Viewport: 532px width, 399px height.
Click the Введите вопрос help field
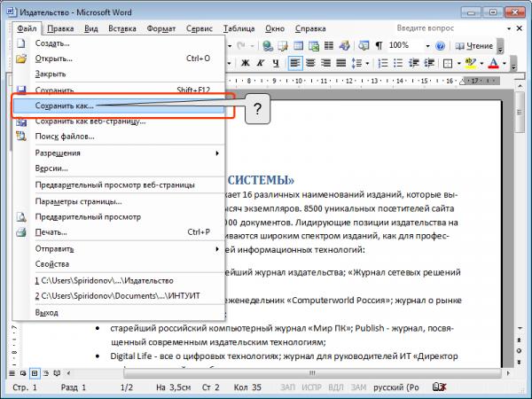tap(450, 28)
